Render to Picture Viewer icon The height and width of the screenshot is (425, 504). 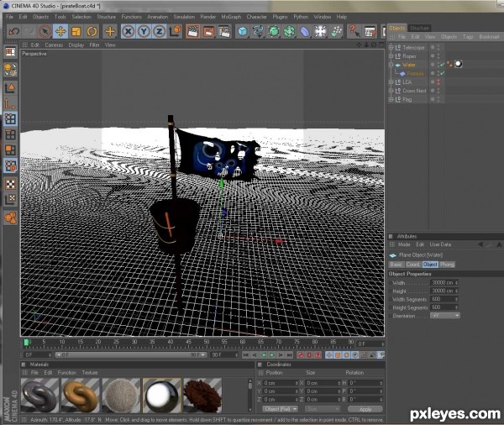[208, 32]
